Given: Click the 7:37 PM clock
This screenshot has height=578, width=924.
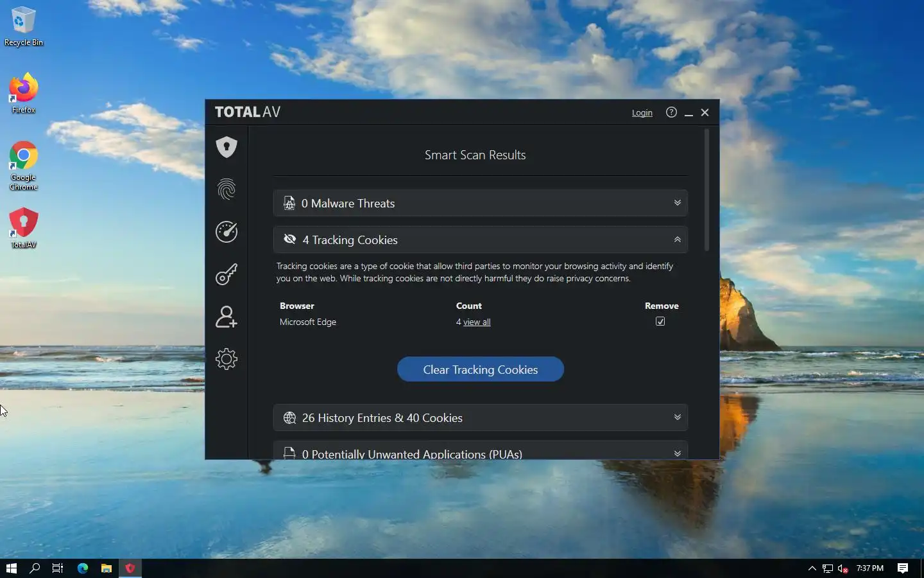Looking at the screenshot, I should click(870, 568).
